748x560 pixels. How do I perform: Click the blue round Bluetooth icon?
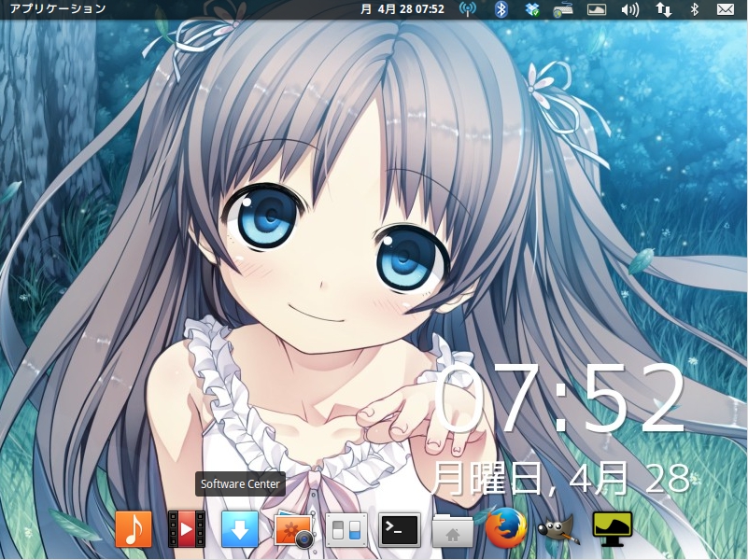(501, 9)
